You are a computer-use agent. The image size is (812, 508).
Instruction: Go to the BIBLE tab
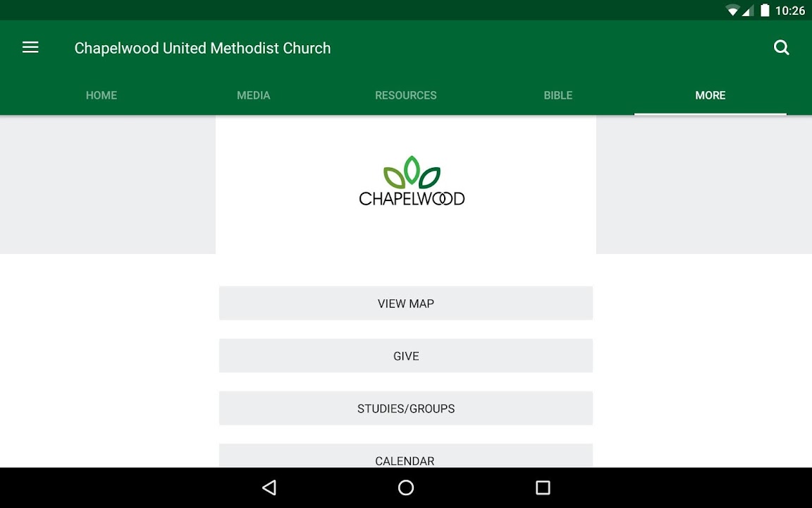pyautogui.click(x=558, y=95)
